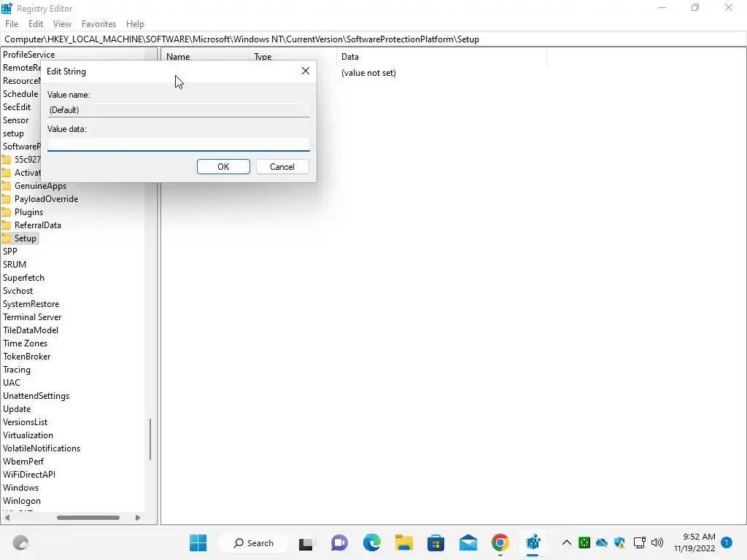
Task: Click the right scroll arrow of the tree pane
Action: click(x=138, y=518)
